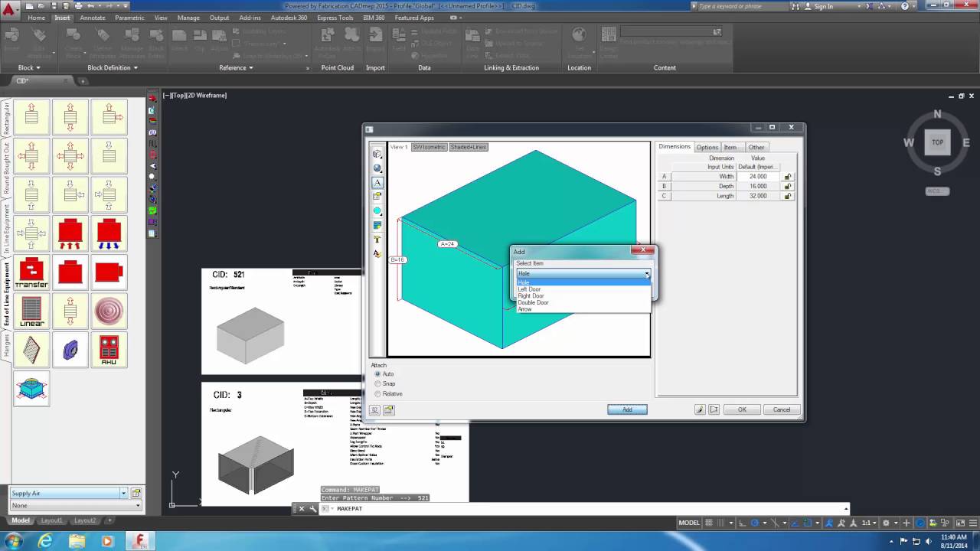Expand the Reference ribbon panel
The image size is (980, 551).
236,67
